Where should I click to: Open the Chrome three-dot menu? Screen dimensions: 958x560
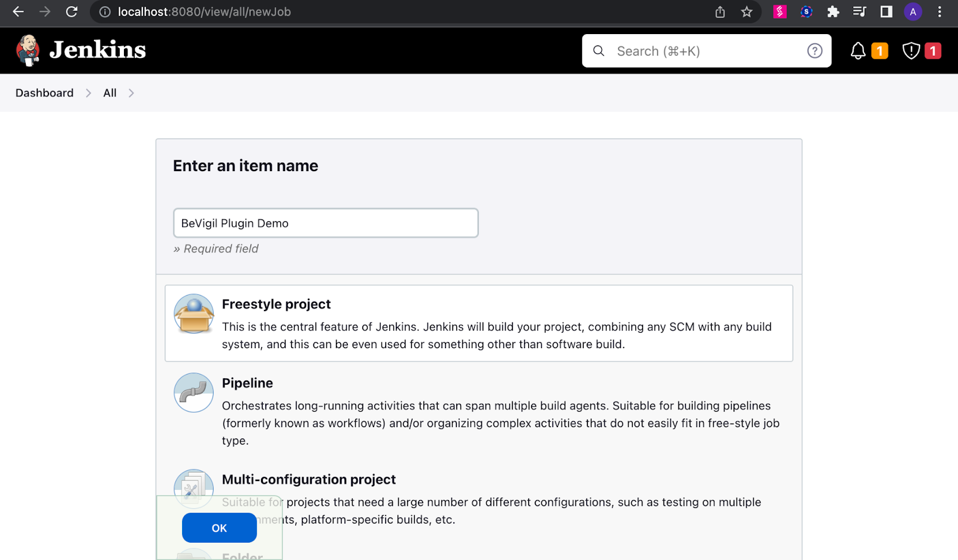939,12
